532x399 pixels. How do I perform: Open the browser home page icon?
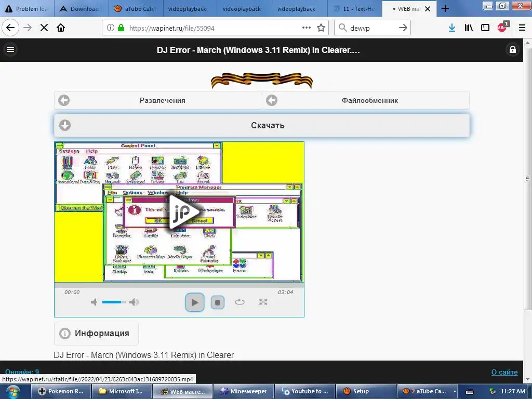(61, 28)
